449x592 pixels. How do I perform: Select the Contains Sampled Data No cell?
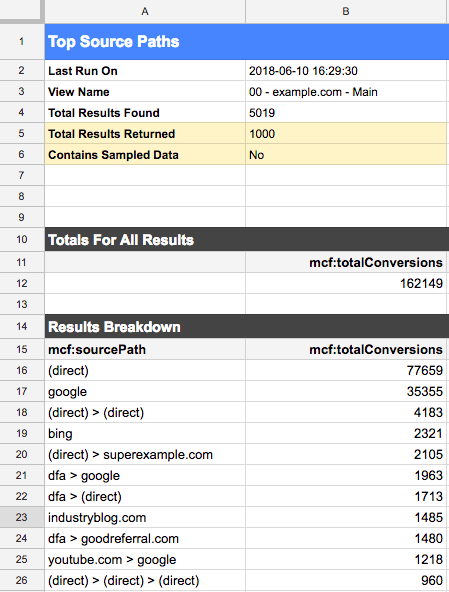[x=346, y=155]
